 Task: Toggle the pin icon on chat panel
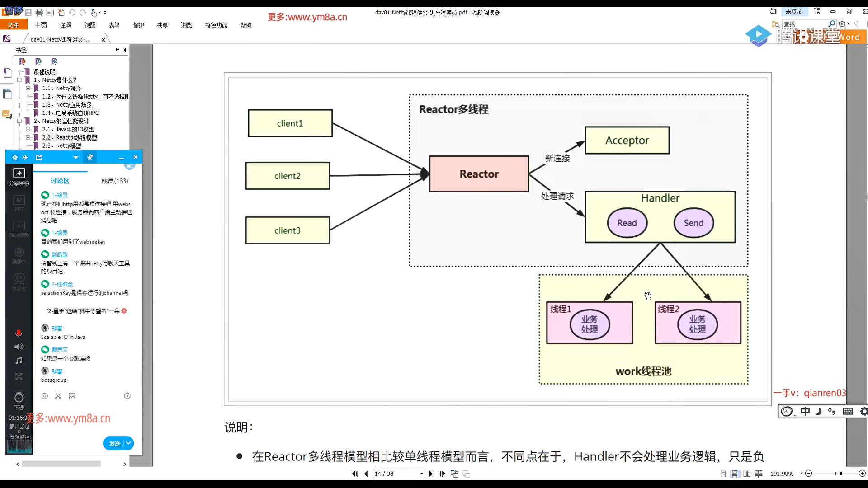pos(90,157)
